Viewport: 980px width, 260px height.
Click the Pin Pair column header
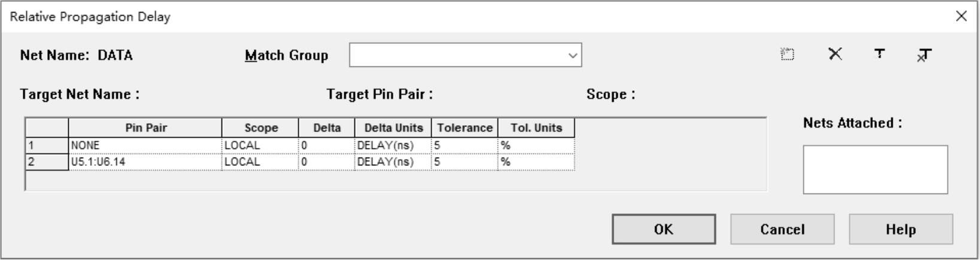[x=145, y=128]
